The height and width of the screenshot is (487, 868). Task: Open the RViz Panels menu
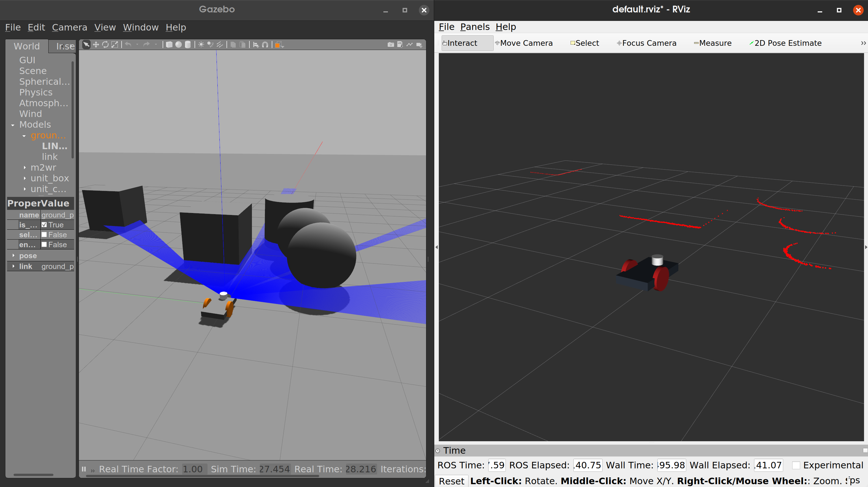coord(475,27)
